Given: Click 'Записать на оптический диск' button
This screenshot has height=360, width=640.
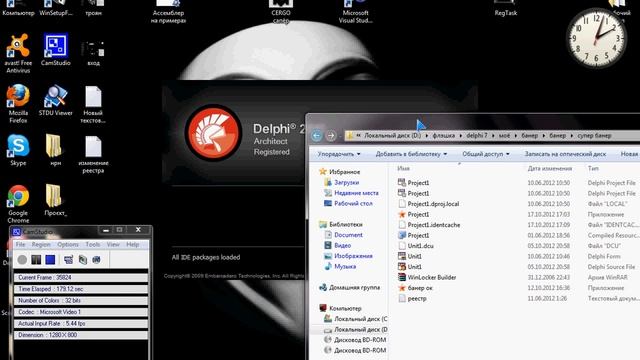Looking at the screenshot, I should coord(565,154).
